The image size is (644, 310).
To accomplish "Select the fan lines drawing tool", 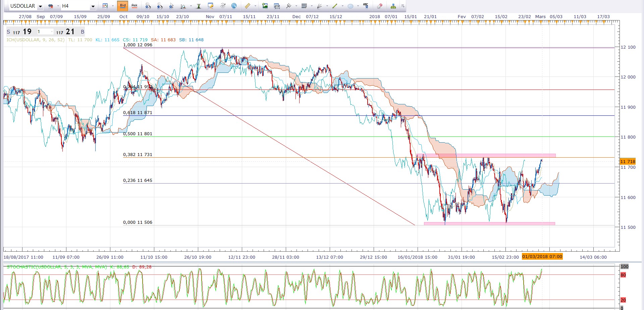I will point(320,6).
